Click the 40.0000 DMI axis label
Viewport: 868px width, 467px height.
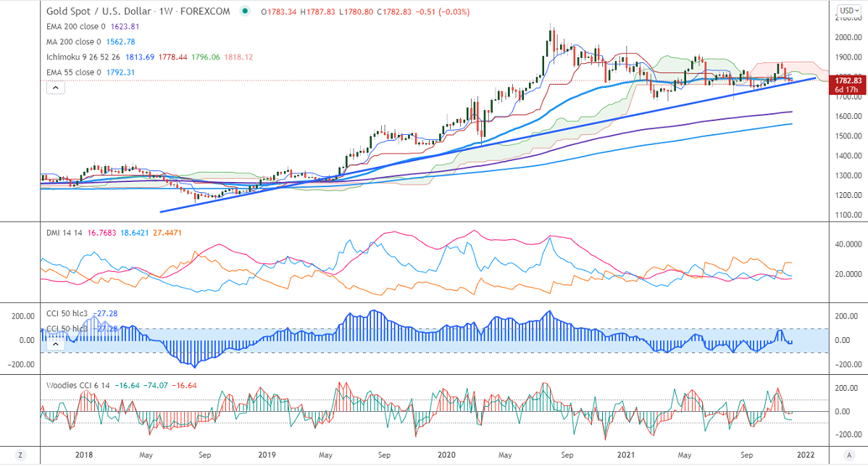pos(848,244)
